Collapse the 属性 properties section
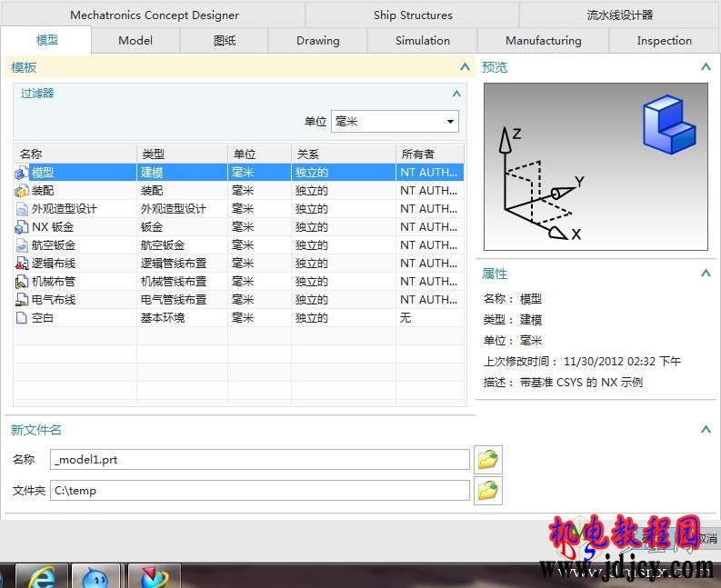The width and height of the screenshot is (721, 588). point(706,274)
